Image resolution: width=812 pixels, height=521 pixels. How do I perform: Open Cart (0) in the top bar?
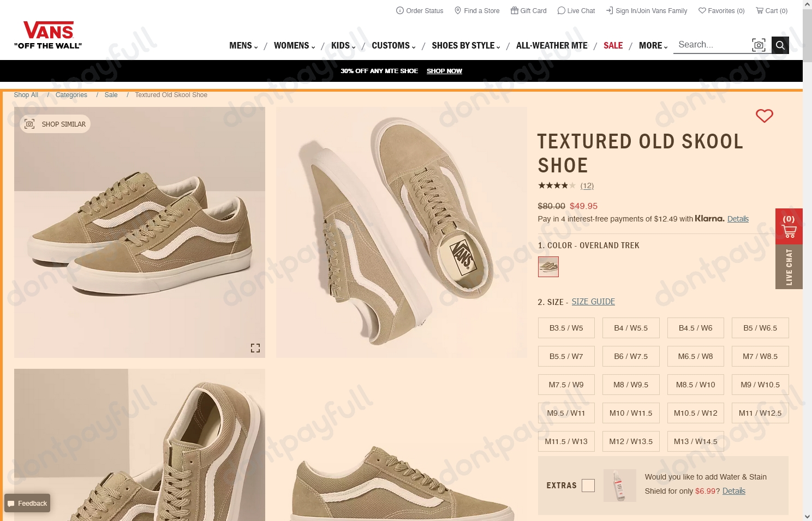771,11
